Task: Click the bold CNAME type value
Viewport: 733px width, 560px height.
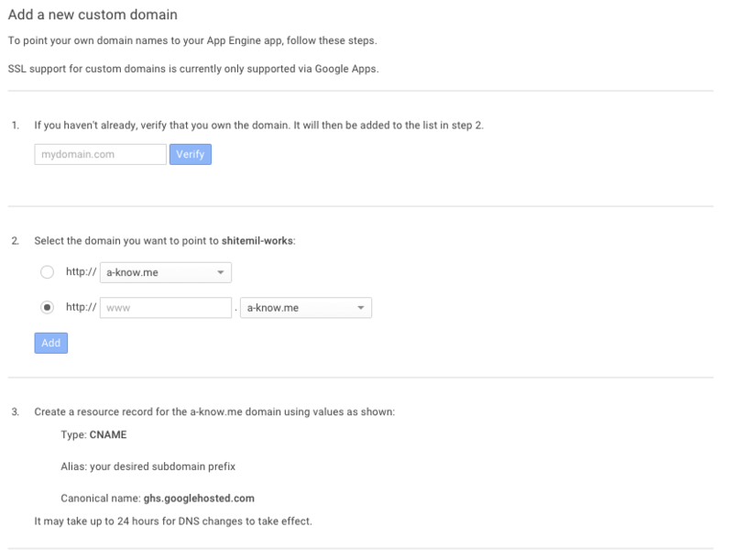Action: (x=108, y=434)
